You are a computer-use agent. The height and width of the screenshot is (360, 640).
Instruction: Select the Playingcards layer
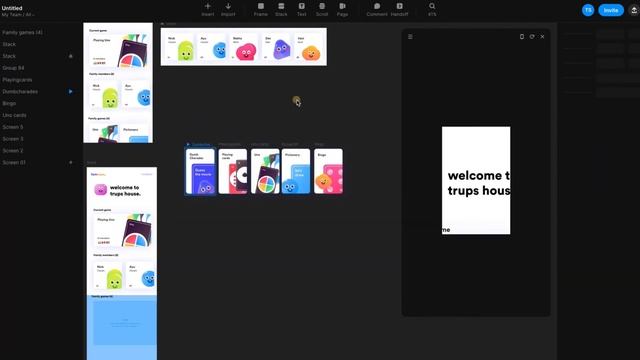point(17,80)
